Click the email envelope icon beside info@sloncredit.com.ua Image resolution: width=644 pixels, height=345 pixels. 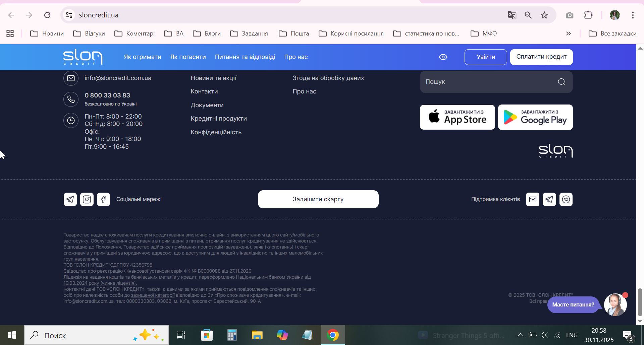point(71,78)
